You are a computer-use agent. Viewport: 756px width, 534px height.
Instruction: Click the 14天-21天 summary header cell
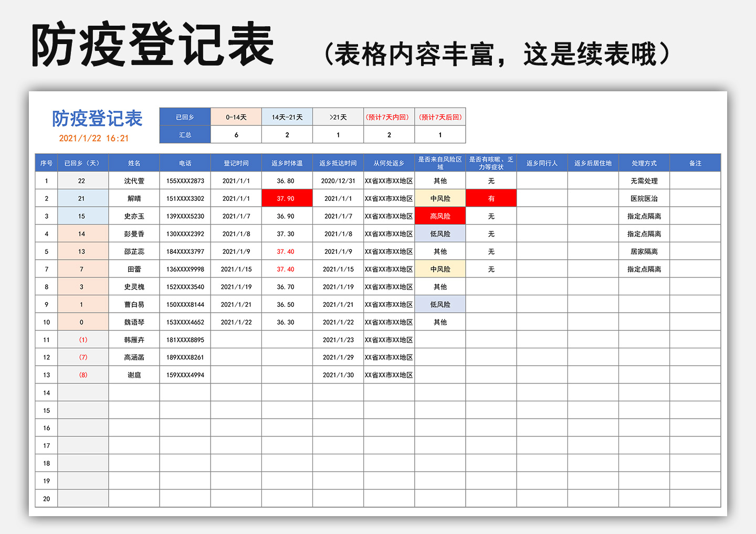point(287,117)
